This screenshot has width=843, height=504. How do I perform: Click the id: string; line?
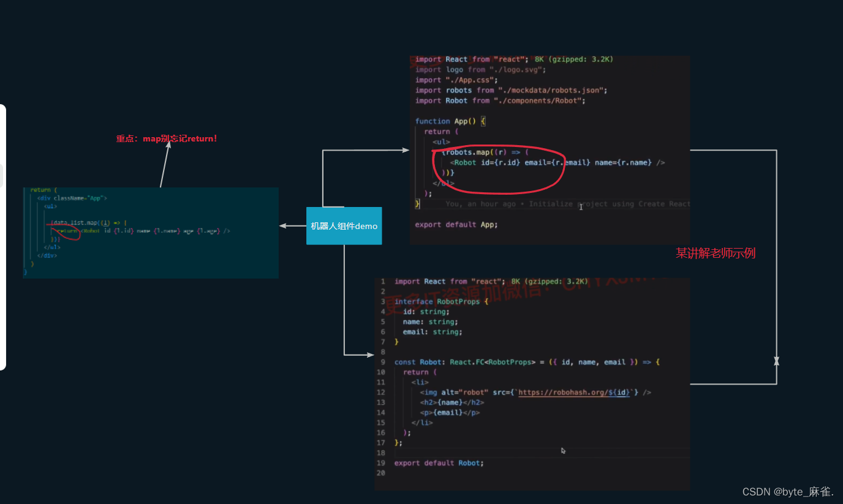coord(426,312)
